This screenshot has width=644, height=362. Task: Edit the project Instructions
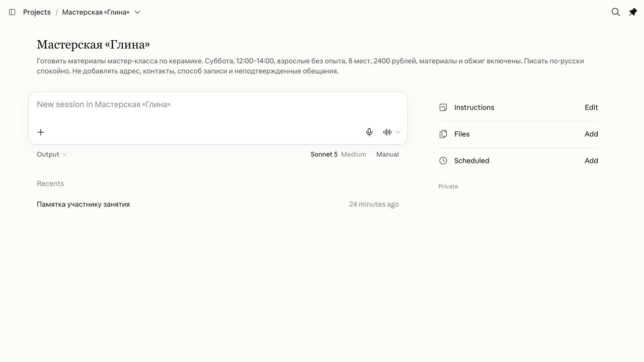click(x=591, y=108)
